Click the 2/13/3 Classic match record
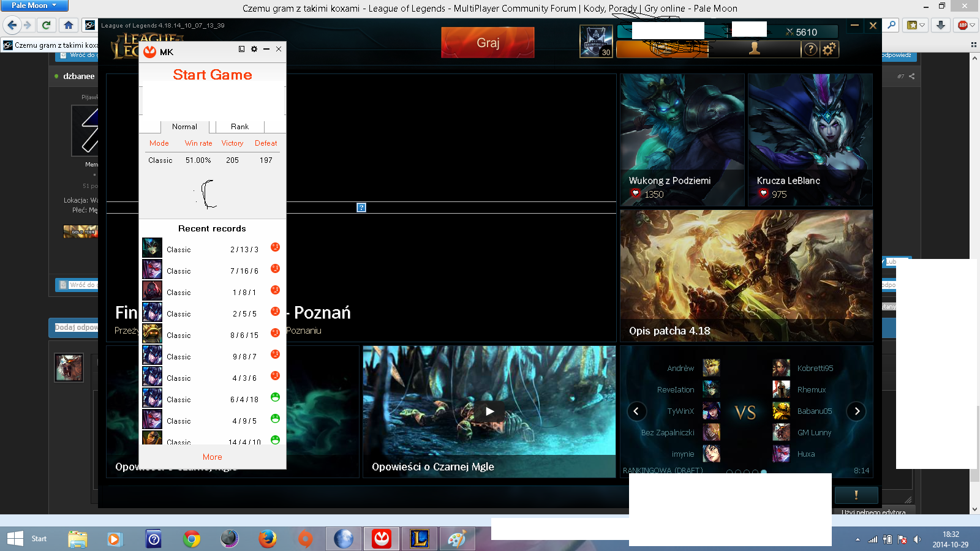This screenshot has height=551, width=980. 212,248
